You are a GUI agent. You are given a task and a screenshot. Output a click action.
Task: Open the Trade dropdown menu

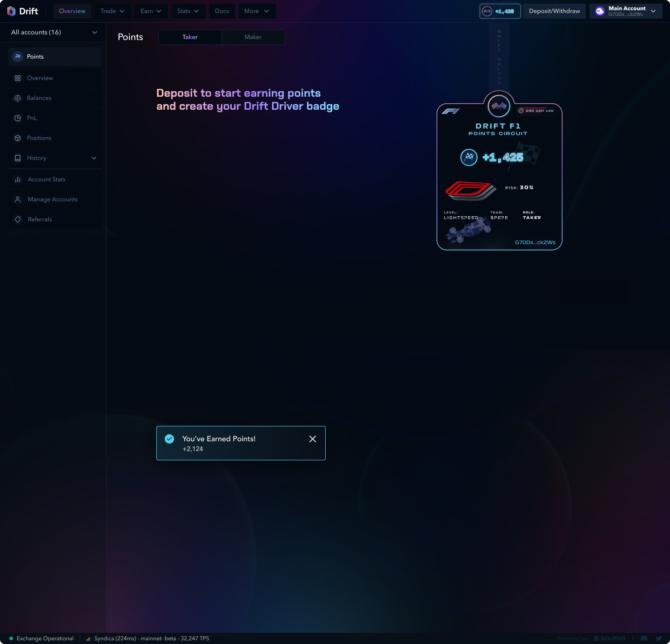(112, 11)
